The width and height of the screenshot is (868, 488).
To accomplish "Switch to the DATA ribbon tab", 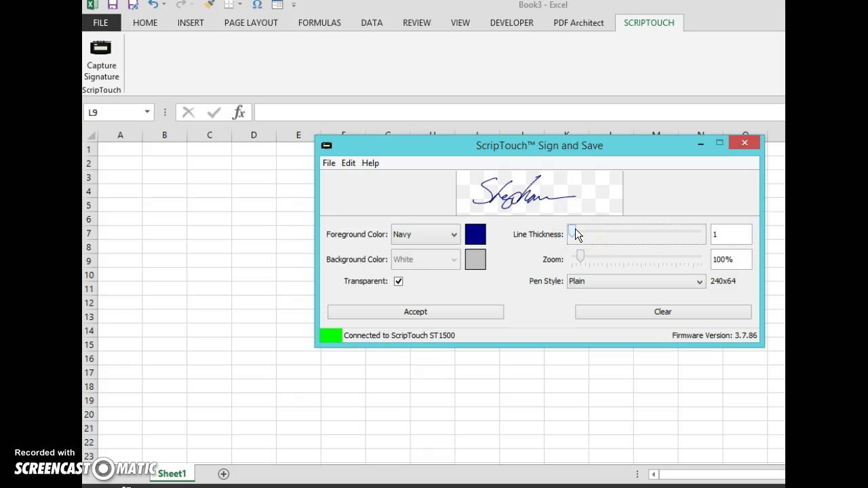I will tap(372, 22).
